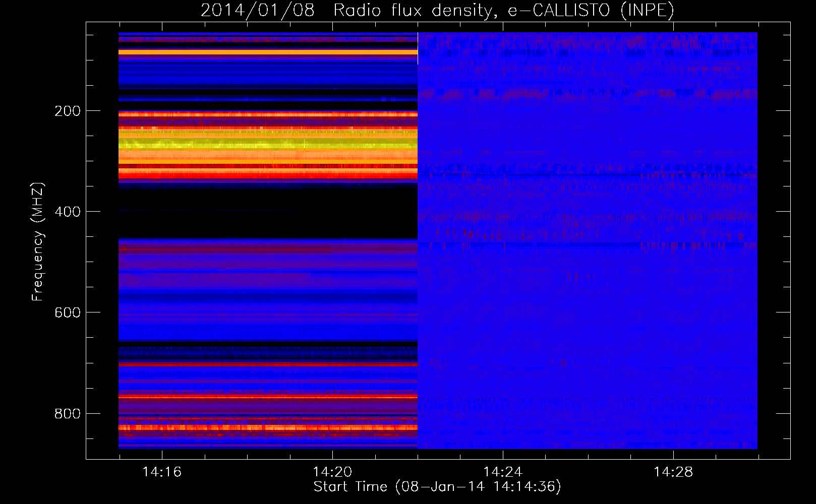
Task: Click the 14:24 time tick label
Action: [x=503, y=472]
